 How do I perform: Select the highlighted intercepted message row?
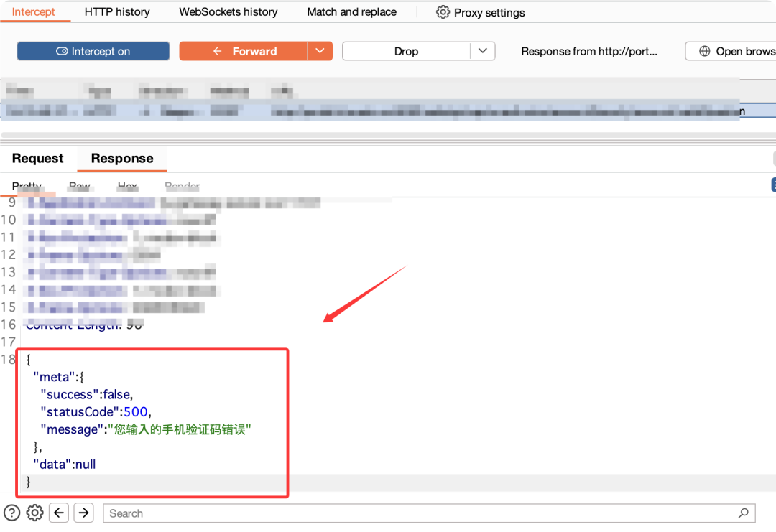coord(388,111)
